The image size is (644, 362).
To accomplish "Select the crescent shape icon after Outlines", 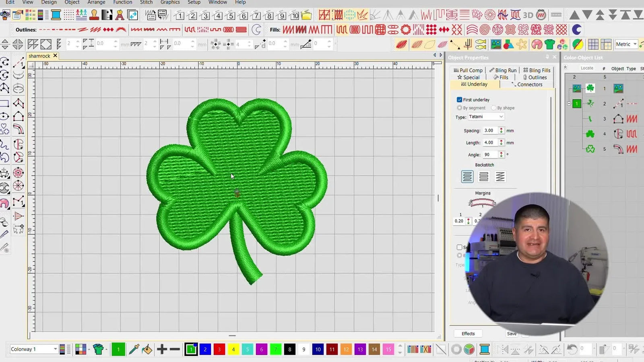I will click(x=256, y=29).
